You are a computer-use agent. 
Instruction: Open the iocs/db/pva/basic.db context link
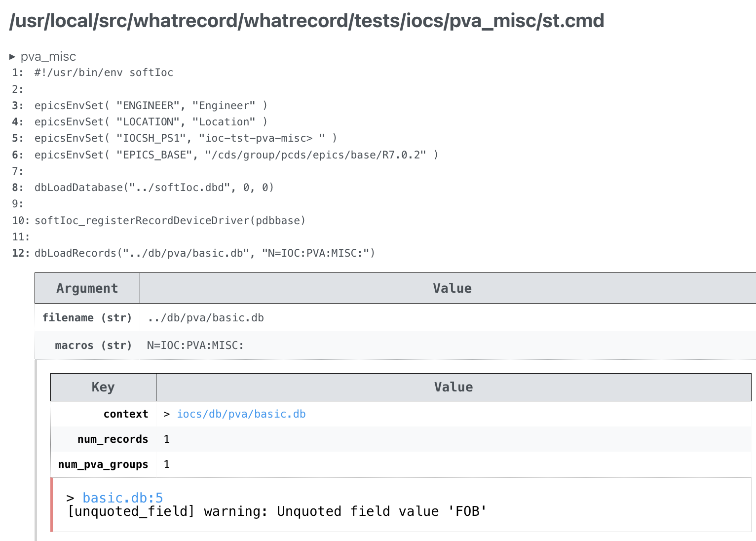(x=241, y=414)
